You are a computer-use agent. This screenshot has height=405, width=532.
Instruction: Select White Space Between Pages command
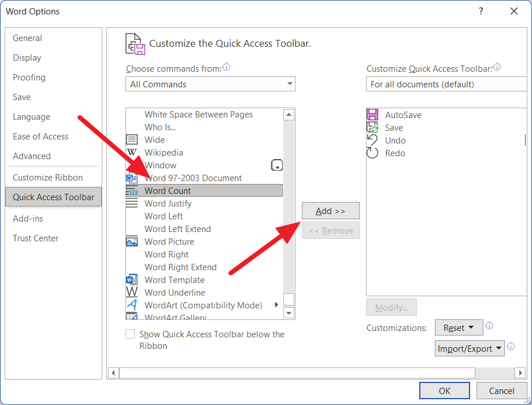(204, 115)
